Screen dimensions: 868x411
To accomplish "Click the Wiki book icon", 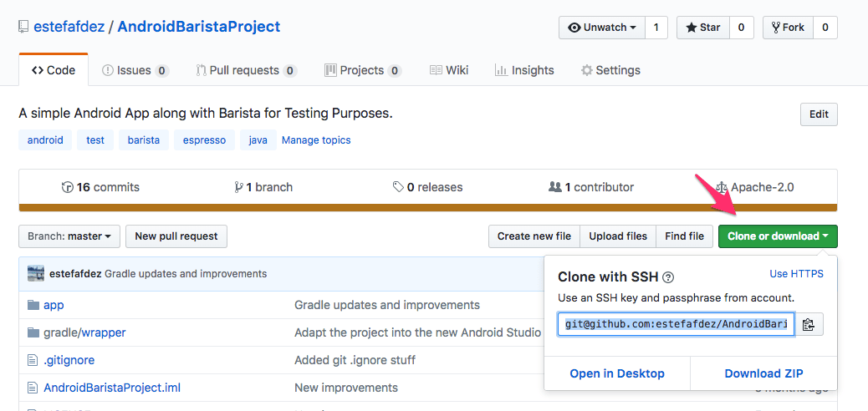I will tap(436, 70).
